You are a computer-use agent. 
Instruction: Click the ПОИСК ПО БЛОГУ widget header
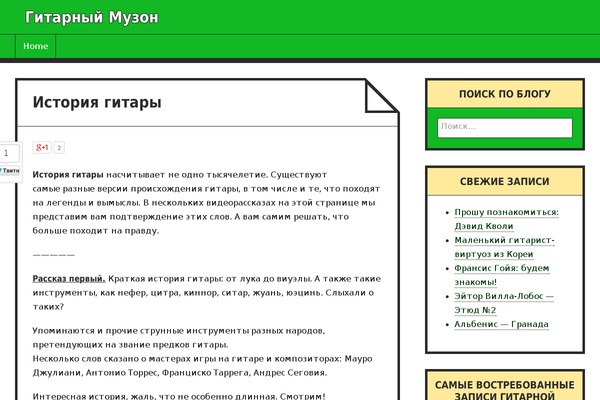click(x=505, y=94)
